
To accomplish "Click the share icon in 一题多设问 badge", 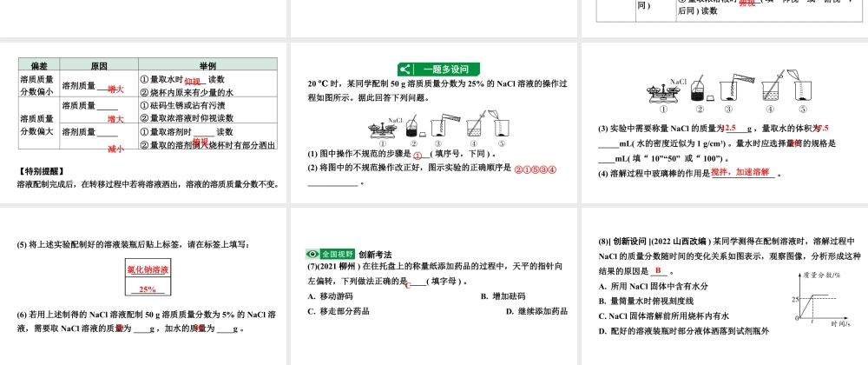I will [x=404, y=70].
